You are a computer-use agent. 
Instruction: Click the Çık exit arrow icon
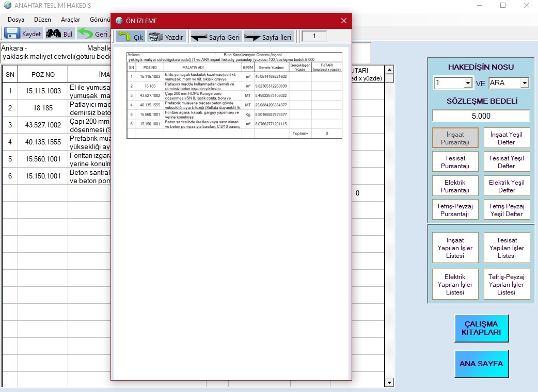[x=124, y=37]
